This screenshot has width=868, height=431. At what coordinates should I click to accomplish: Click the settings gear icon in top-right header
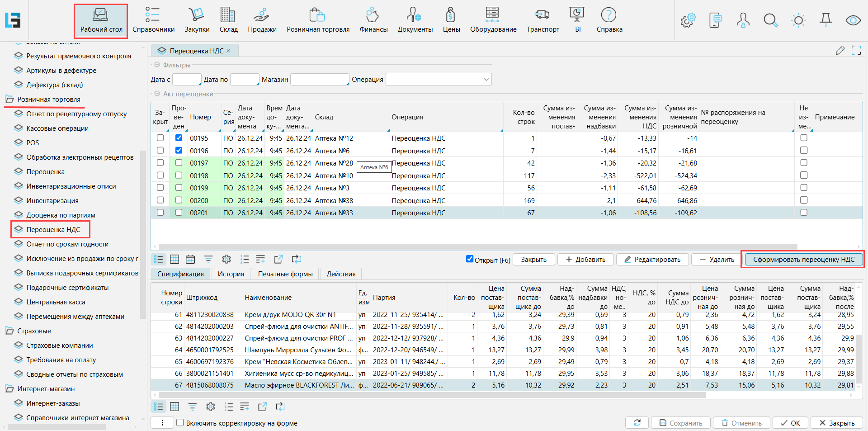[688, 20]
